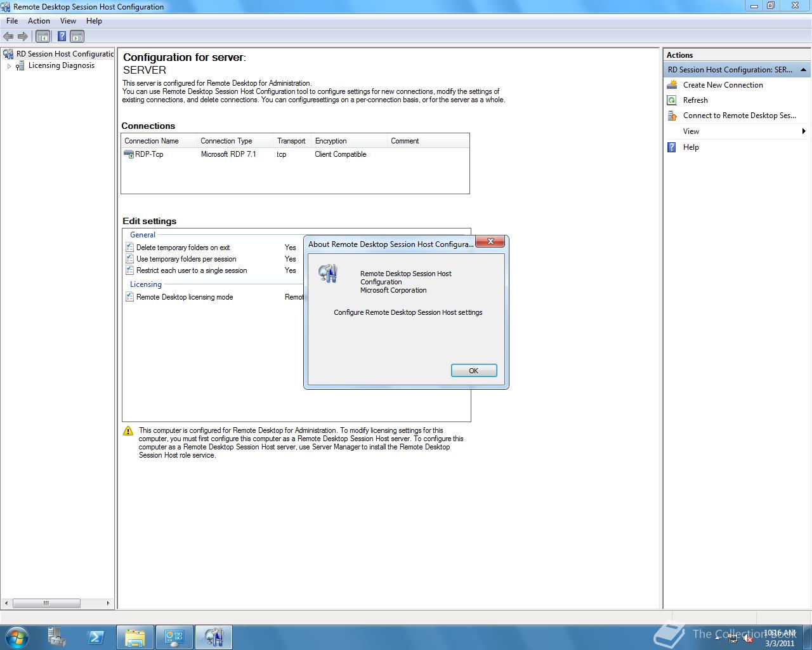Click the blue Help toolbar icon
The image size is (812, 650).
click(x=62, y=37)
